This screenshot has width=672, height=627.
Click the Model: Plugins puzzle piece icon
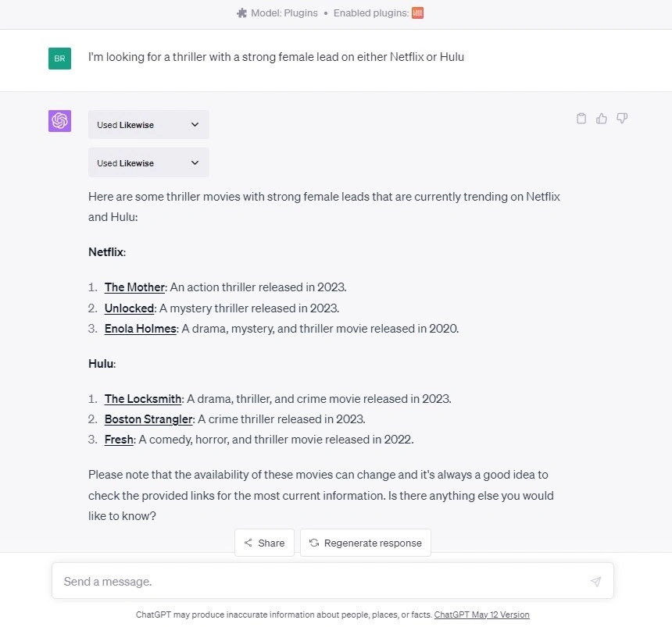[241, 12]
